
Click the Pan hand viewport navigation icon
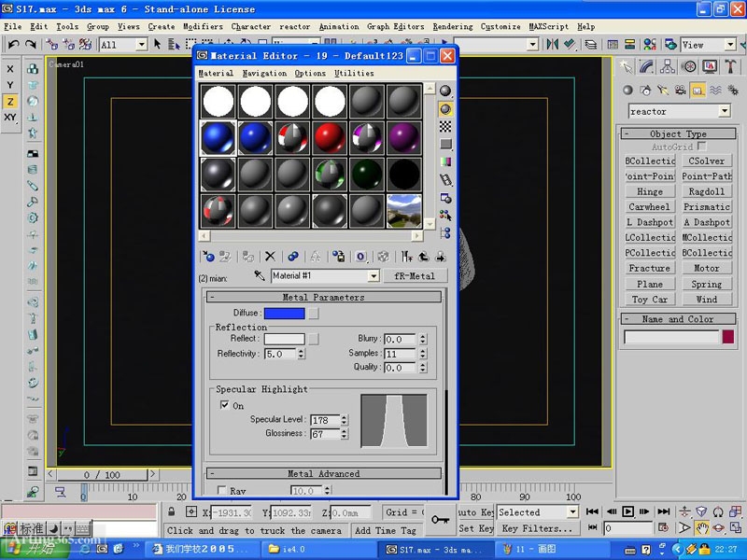(701, 527)
